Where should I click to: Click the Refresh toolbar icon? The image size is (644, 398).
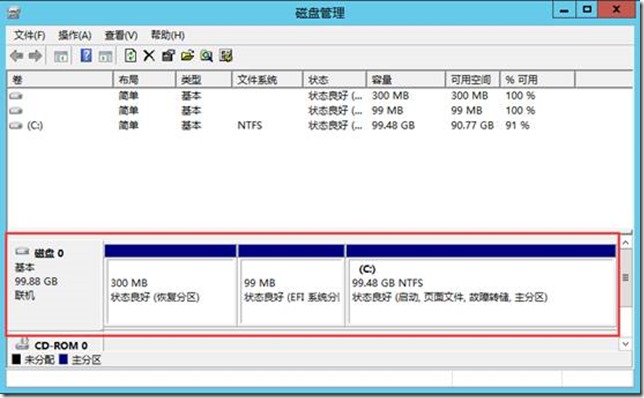click(x=130, y=55)
